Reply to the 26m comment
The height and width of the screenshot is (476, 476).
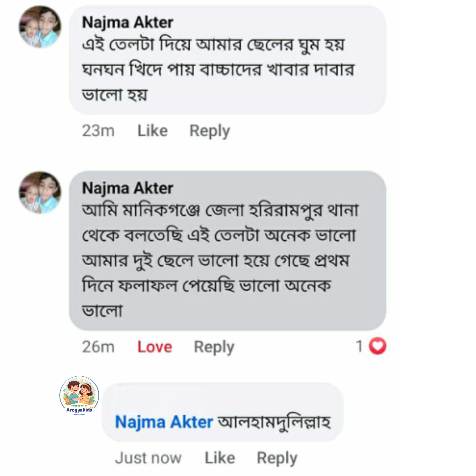(214, 347)
